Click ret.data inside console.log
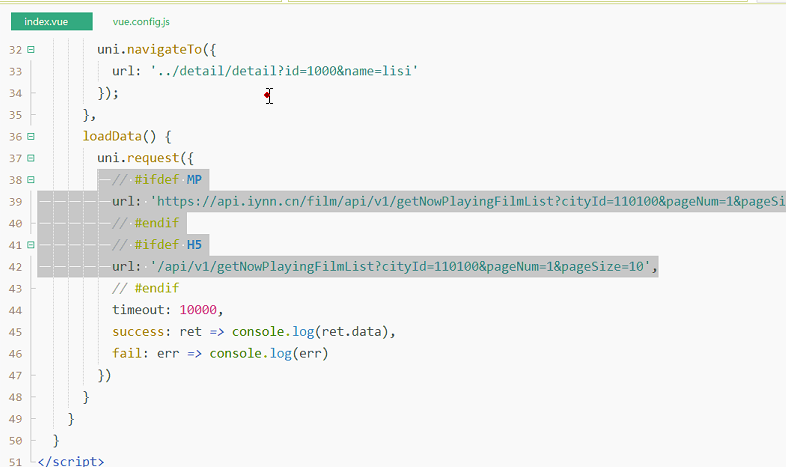The height and width of the screenshot is (467, 786). tap(351, 332)
